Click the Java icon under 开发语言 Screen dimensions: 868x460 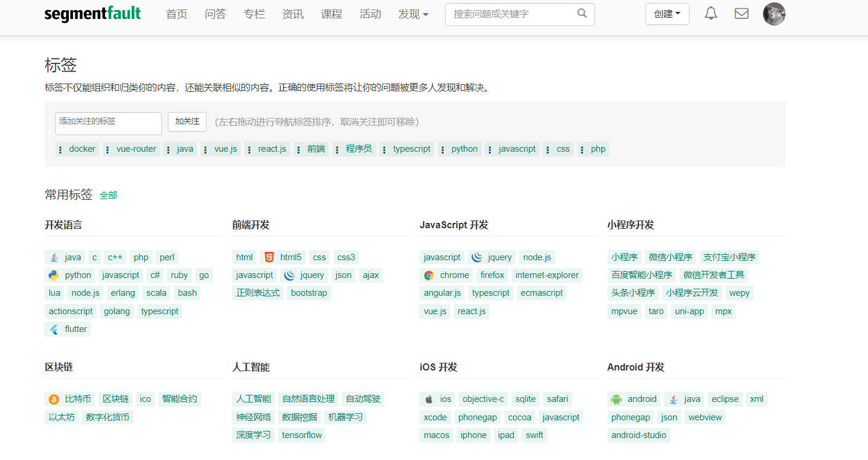coord(55,257)
